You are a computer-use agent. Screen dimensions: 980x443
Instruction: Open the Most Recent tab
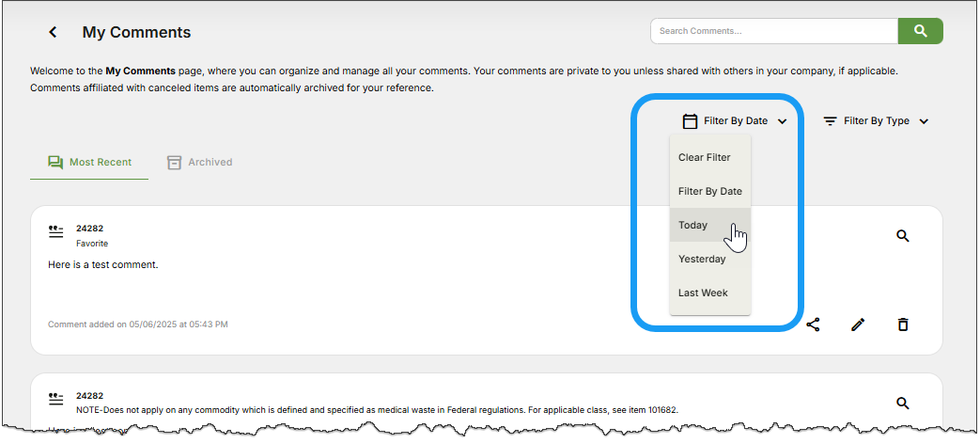point(90,162)
